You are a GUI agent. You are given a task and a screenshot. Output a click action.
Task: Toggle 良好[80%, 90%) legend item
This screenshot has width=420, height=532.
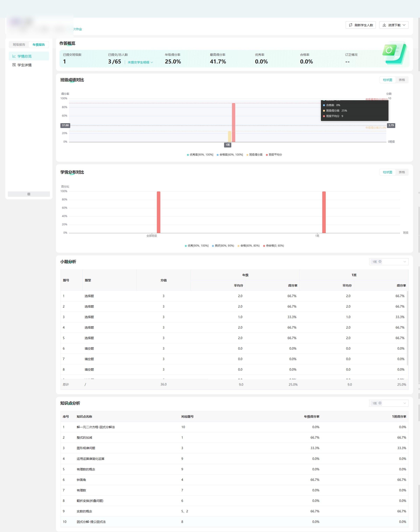tap(223, 246)
